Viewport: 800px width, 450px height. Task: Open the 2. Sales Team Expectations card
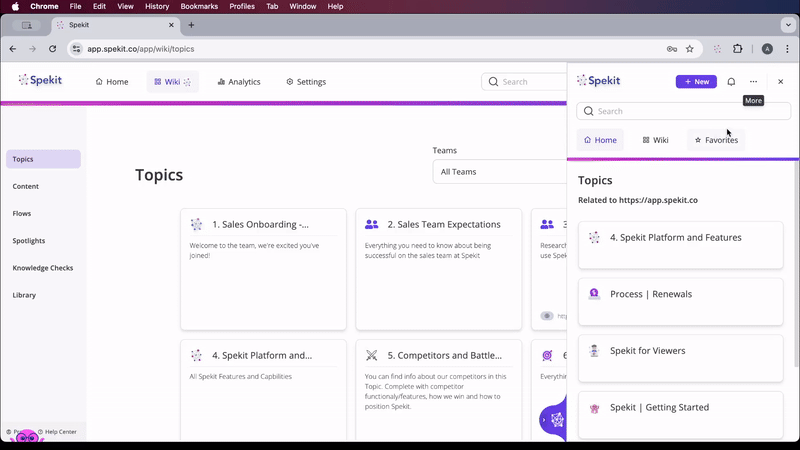[x=439, y=269]
